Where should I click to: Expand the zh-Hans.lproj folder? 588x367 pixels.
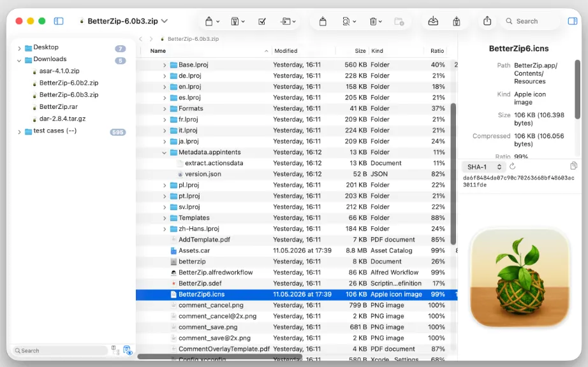tap(165, 229)
